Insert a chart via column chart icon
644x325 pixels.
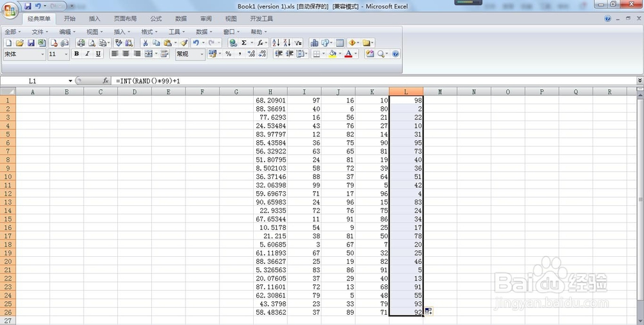pyautogui.click(x=314, y=42)
